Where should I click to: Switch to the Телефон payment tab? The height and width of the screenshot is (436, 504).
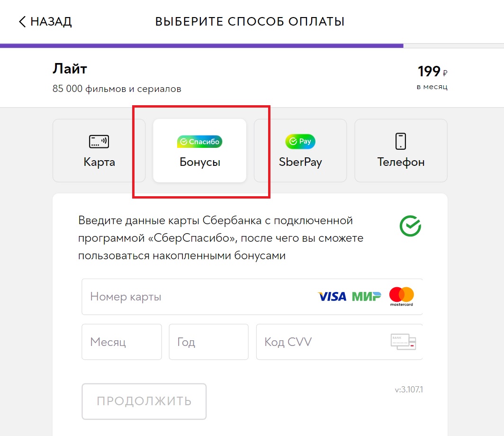tap(401, 151)
